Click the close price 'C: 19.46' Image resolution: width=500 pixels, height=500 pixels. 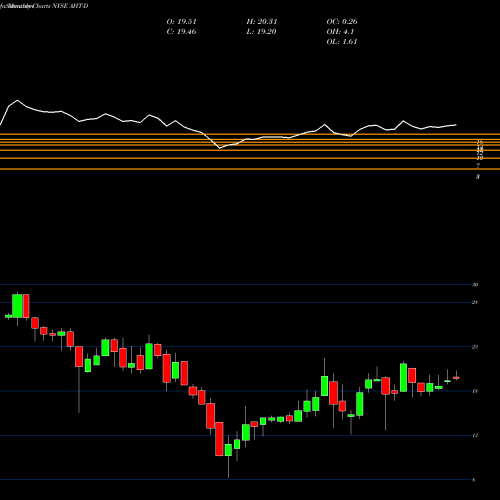pos(181,32)
